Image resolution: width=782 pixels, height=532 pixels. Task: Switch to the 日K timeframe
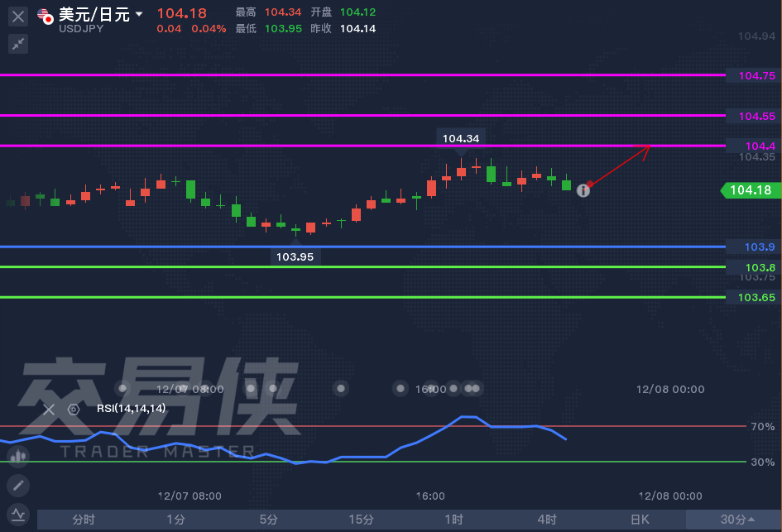tap(640, 520)
